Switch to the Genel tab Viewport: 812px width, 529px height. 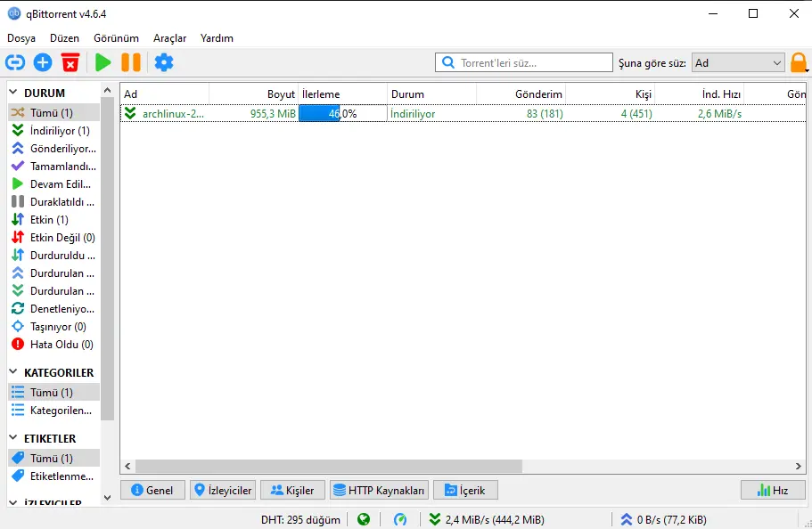pyautogui.click(x=152, y=490)
